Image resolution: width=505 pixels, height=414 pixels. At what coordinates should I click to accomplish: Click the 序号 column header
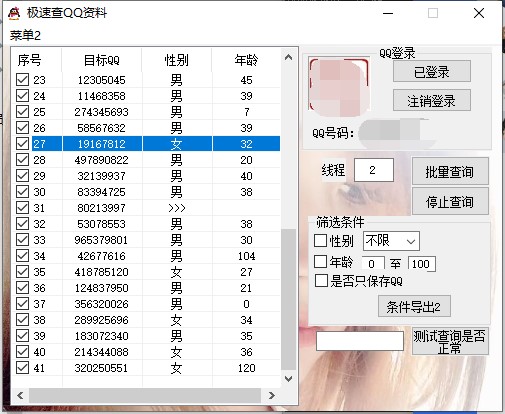tap(29, 60)
